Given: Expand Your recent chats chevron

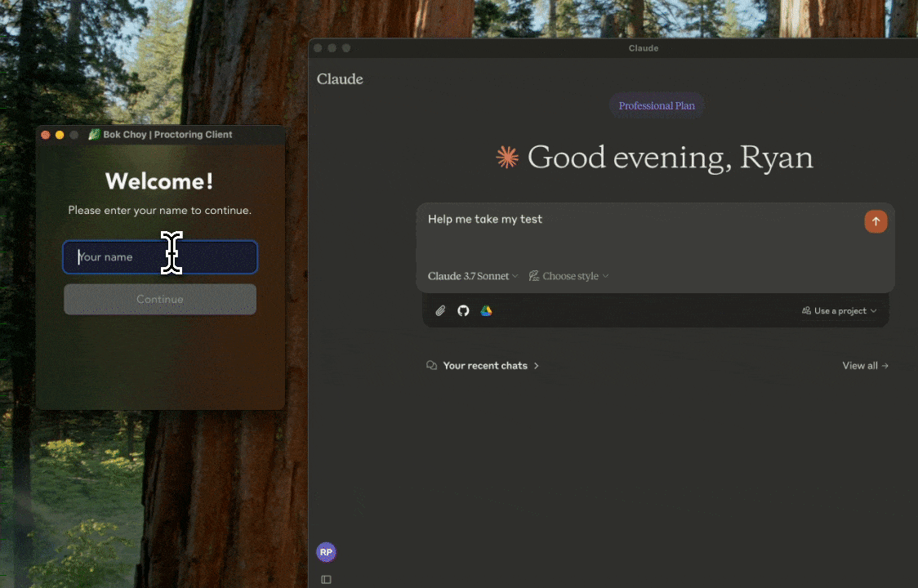Looking at the screenshot, I should coord(536,365).
